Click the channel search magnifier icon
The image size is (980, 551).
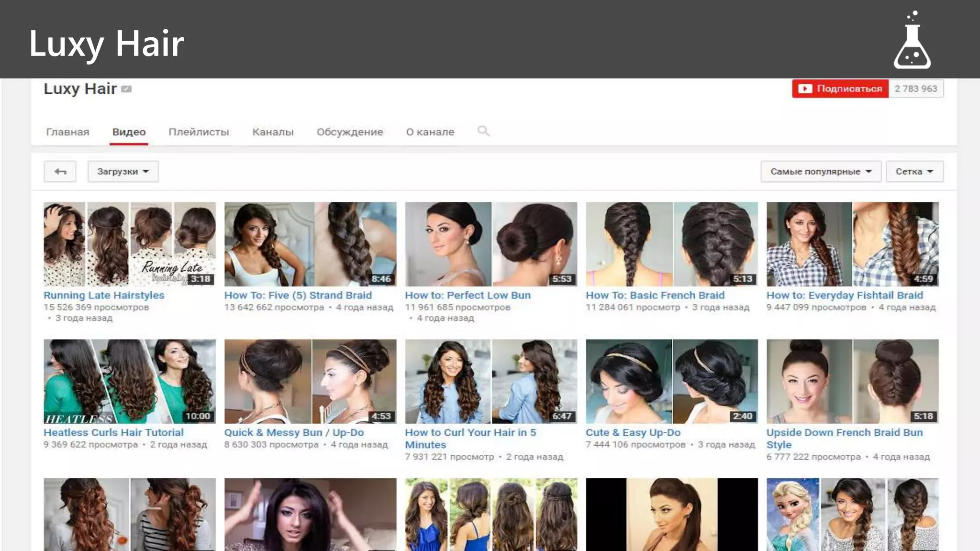(483, 131)
